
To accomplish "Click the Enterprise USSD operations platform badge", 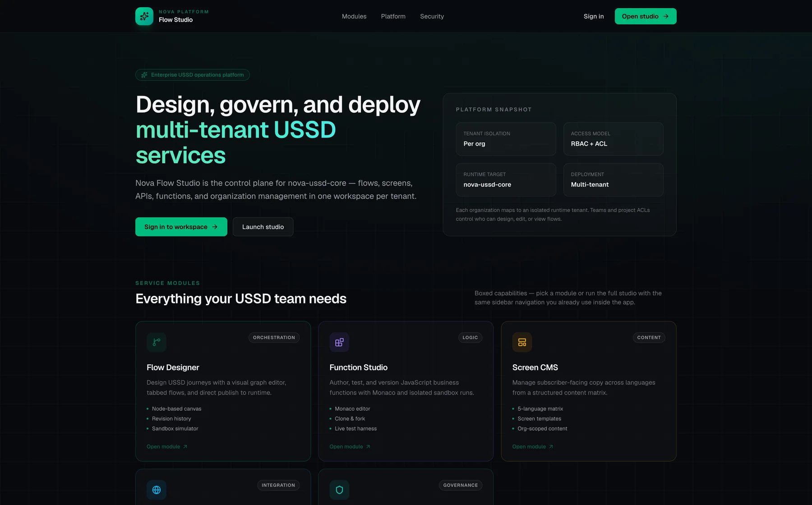I will pos(193,75).
